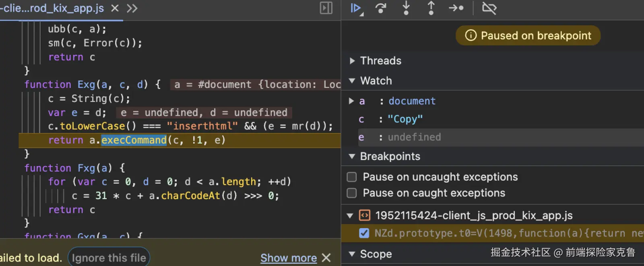Resume script execution
The image size is (644, 266).
pos(356,8)
